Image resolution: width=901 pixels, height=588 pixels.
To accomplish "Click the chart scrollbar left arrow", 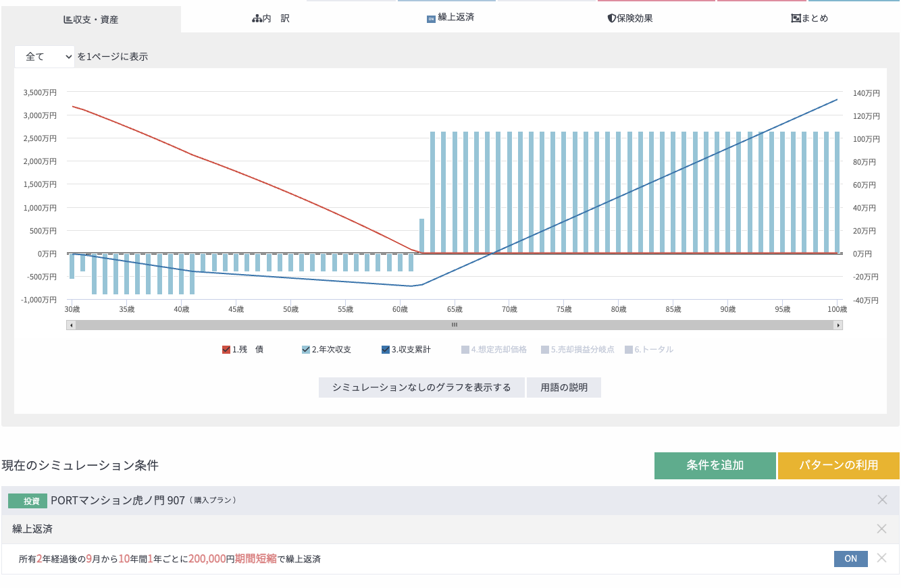I will [71, 325].
